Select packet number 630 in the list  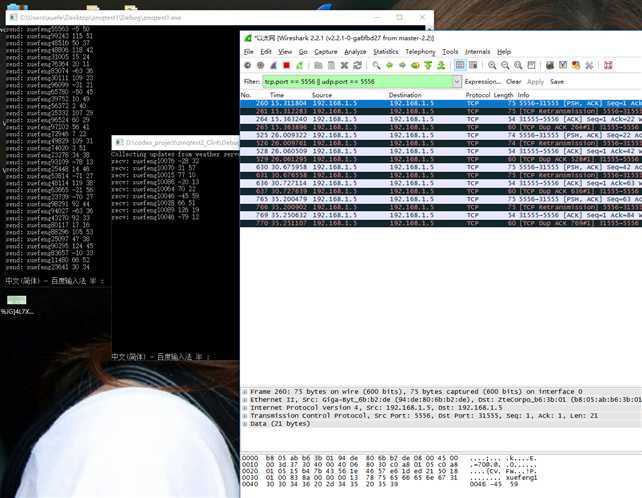pos(441,168)
